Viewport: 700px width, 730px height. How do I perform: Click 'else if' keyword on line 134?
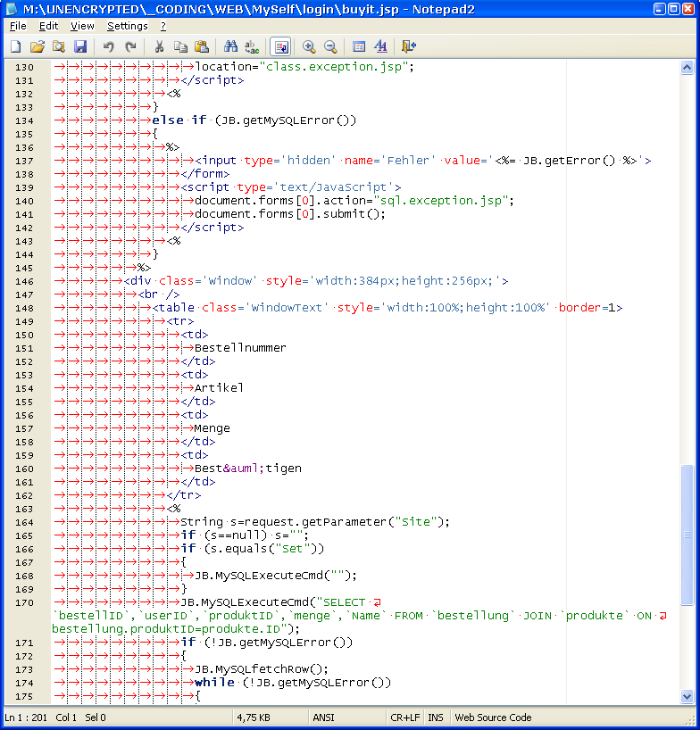(x=179, y=120)
